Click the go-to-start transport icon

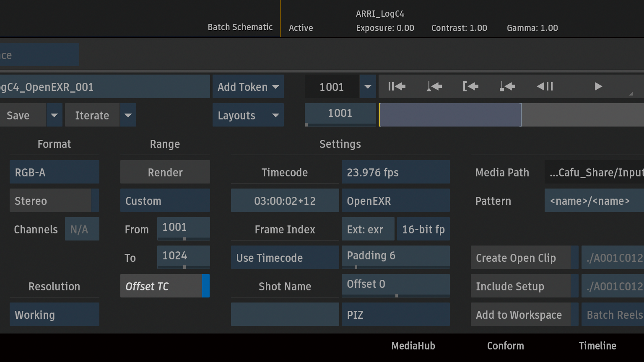pyautogui.click(x=397, y=87)
